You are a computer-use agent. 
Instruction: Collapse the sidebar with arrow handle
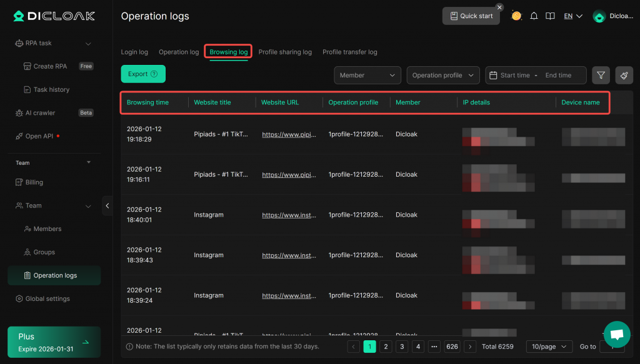(107, 205)
